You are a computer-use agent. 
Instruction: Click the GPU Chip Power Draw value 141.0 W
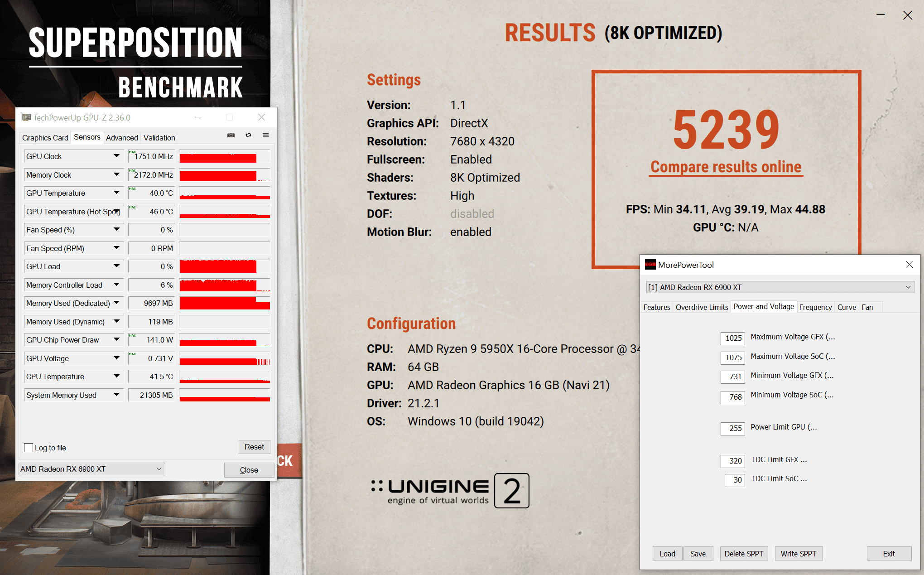152,340
